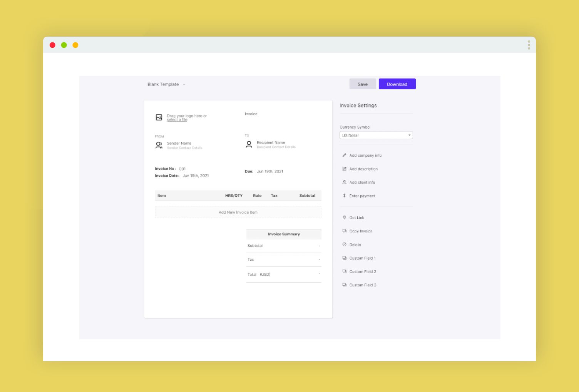Click the pencil icon for company info
The height and width of the screenshot is (392, 579).
pos(344,155)
